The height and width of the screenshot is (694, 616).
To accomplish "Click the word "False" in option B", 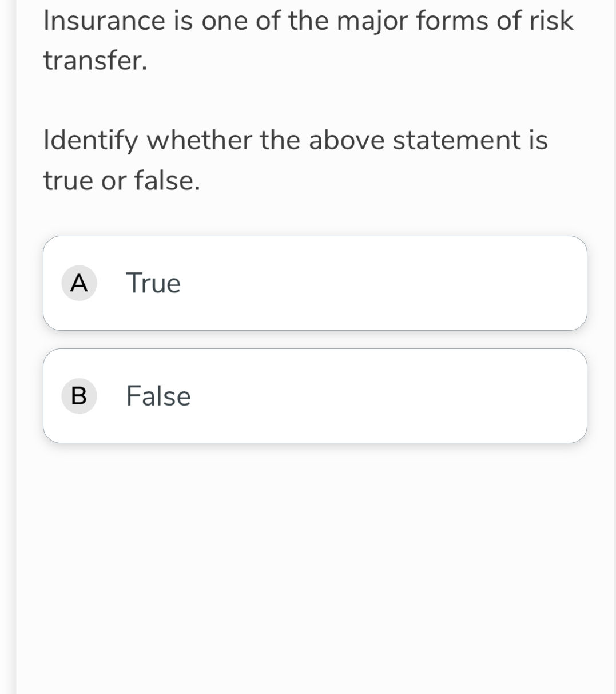I will (158, 396).
